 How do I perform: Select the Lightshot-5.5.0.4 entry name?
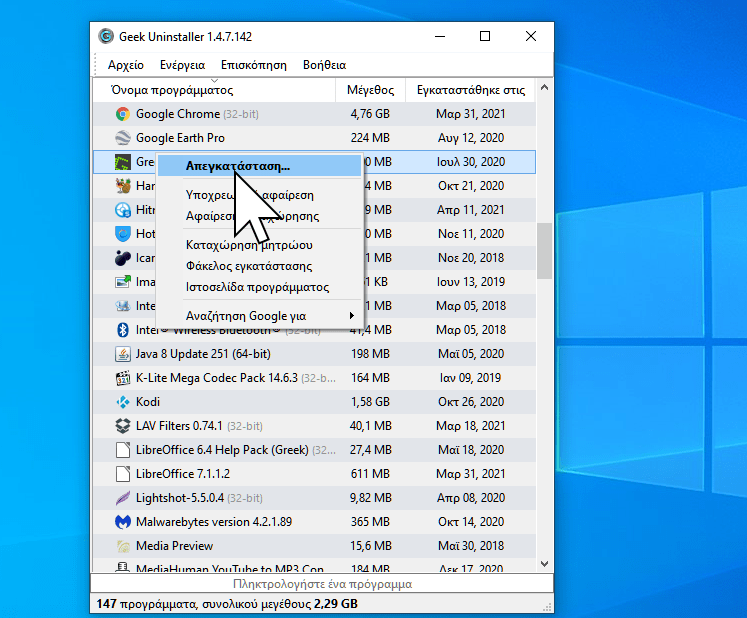point(180,498)
